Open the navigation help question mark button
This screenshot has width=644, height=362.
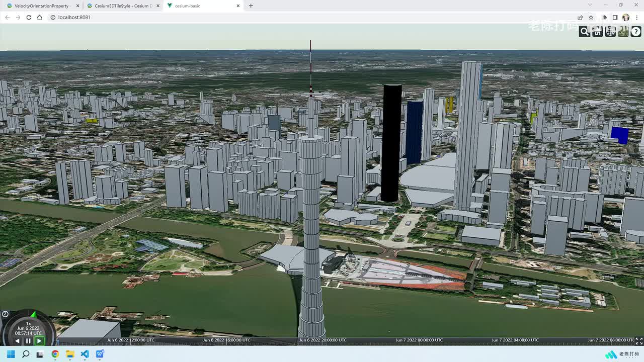pyautogui.click(x=636, y=32)
